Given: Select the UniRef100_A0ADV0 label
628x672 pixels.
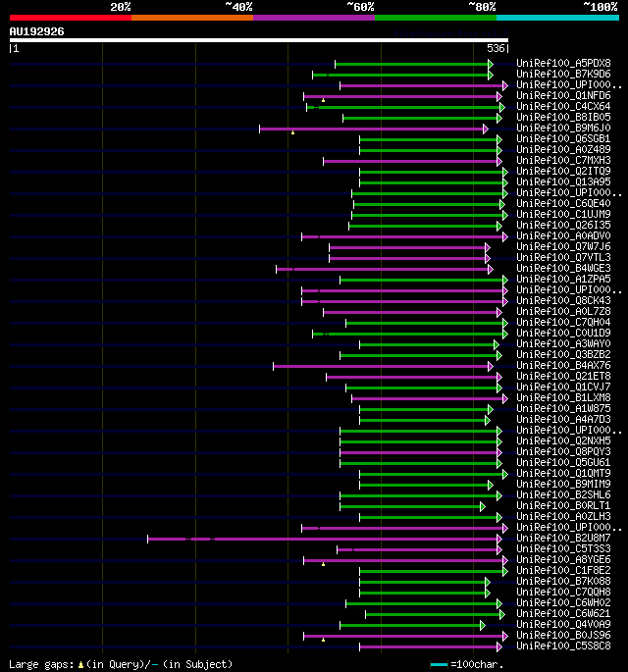Looking at the screenshot, I should coord(563,236).
